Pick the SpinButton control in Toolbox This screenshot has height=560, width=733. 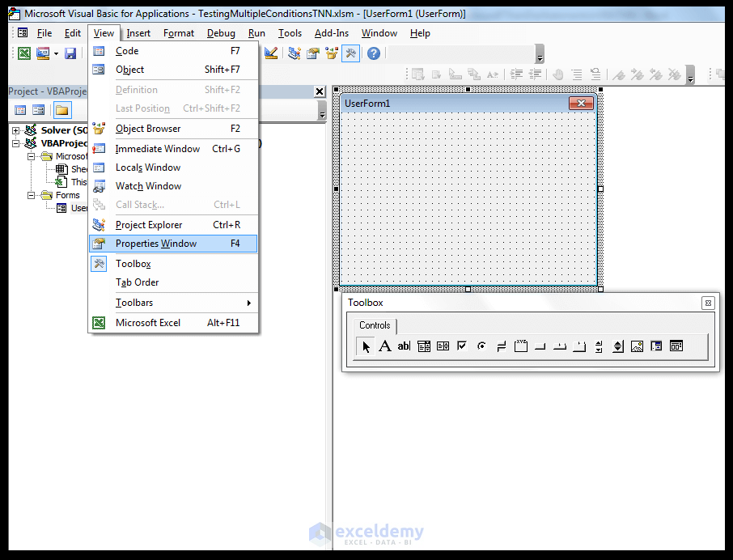pyautogui.click(x=618, y=346)
